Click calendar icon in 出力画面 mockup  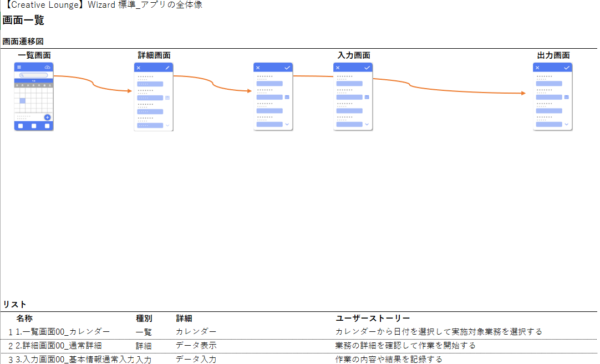click(x=566, y=98)
